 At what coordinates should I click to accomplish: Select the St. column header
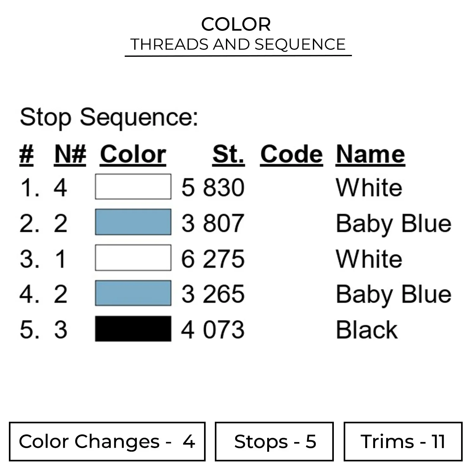click(228, 155)
